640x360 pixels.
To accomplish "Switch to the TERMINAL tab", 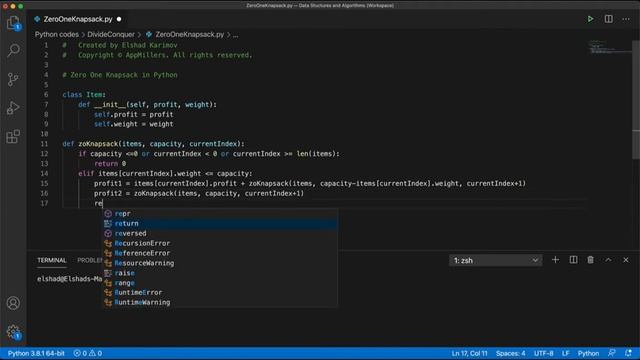I will click(51, 260).
